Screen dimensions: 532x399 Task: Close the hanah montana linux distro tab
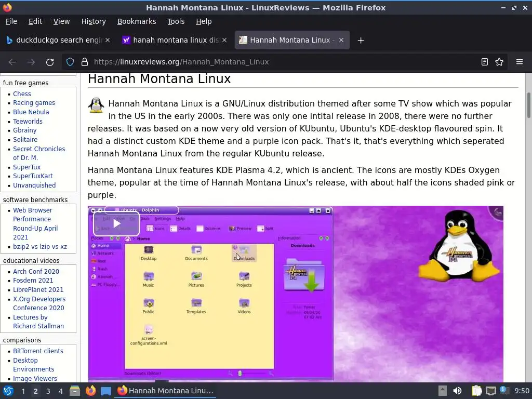(x=224, y=40)
